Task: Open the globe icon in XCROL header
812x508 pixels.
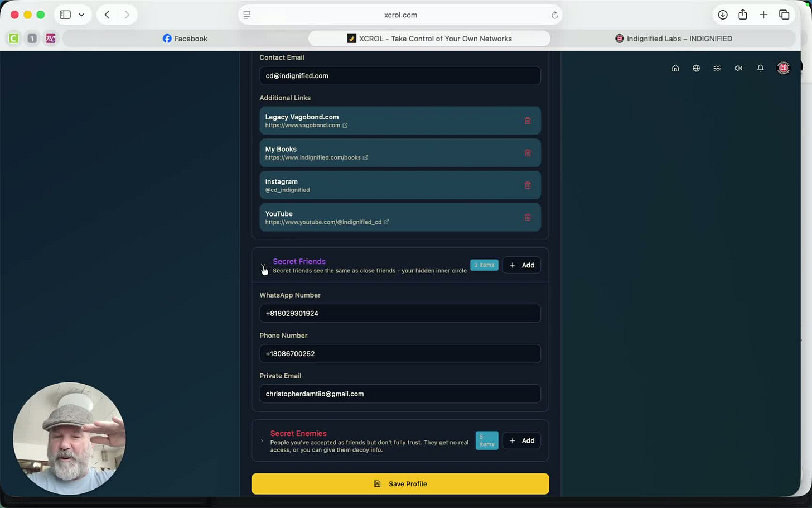Action: (696, 68)
